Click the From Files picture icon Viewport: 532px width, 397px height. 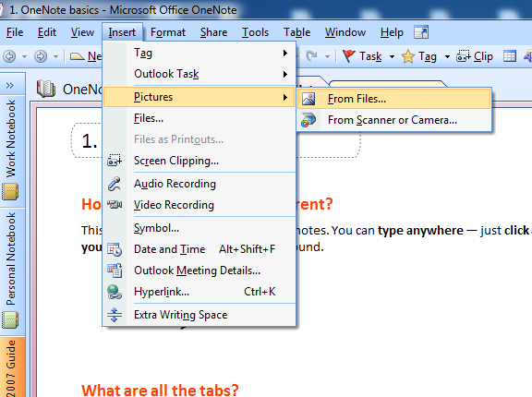[x=308, y=99]
